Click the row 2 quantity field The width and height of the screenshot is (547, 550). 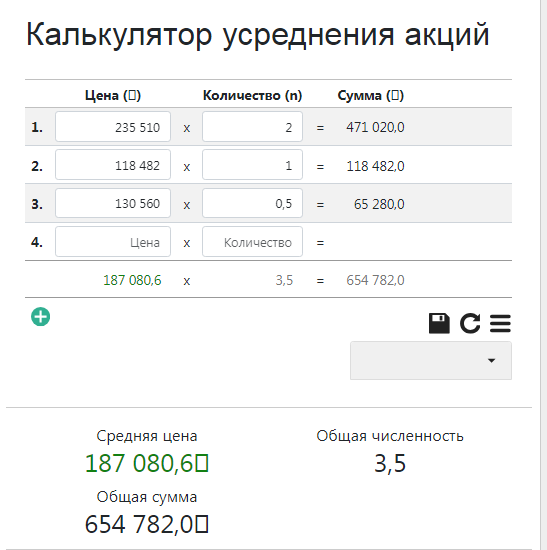(252, 165)
